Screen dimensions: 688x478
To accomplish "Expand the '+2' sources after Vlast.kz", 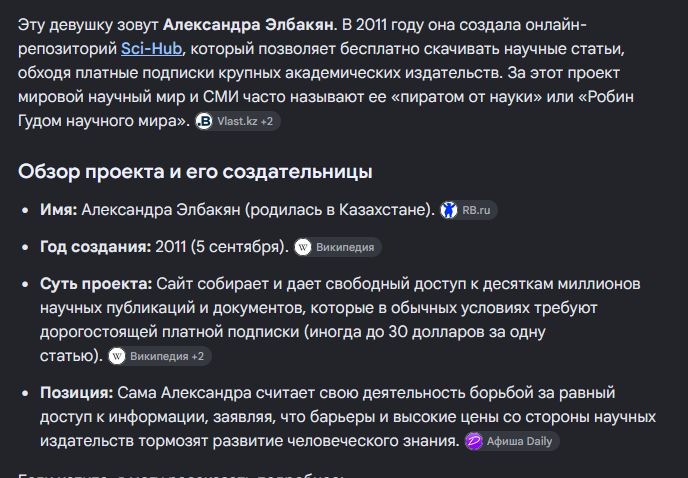I will 267,121.
